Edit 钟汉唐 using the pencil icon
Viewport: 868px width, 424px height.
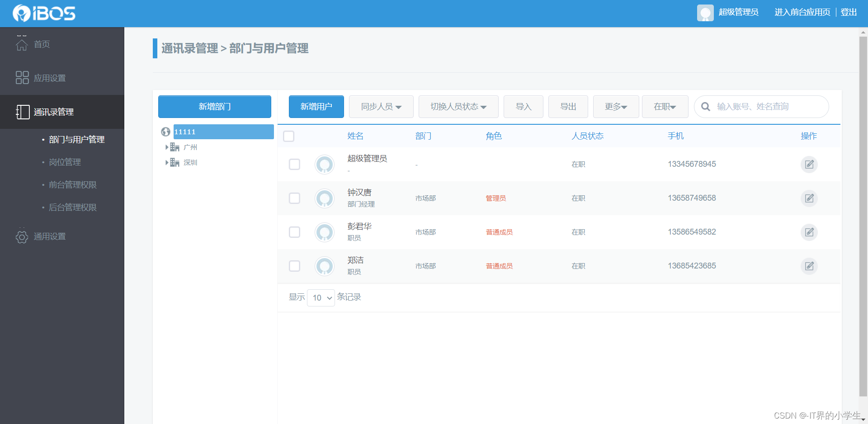[809, 198]
